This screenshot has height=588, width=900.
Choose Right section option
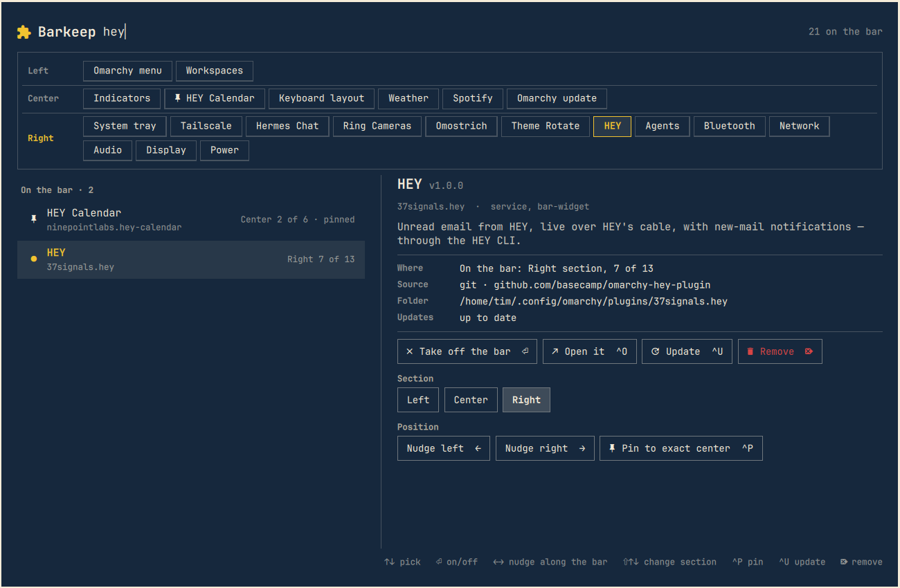pos(526,400)
